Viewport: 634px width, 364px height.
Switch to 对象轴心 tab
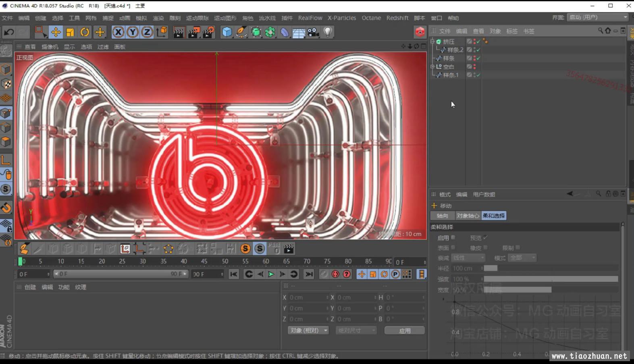468,216
